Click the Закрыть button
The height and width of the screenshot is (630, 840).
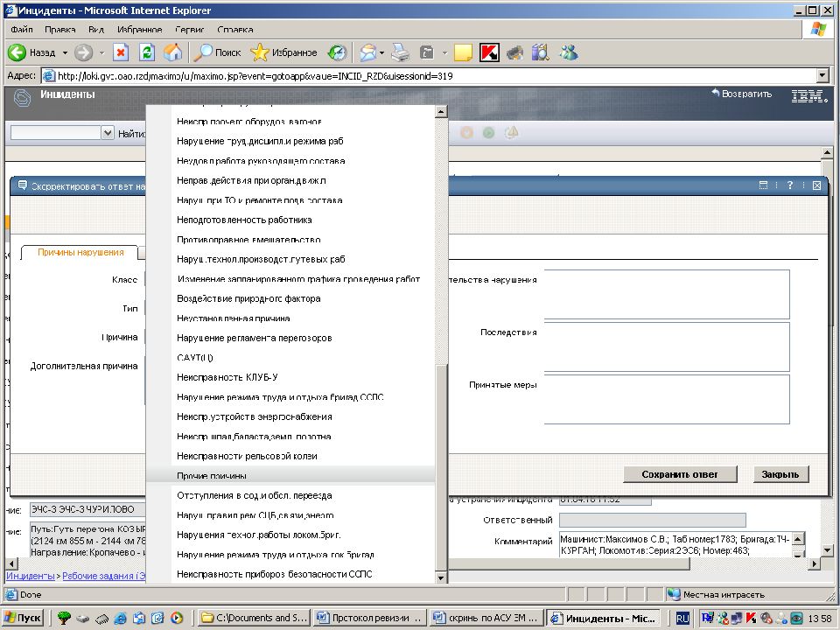tap(780, 474)
